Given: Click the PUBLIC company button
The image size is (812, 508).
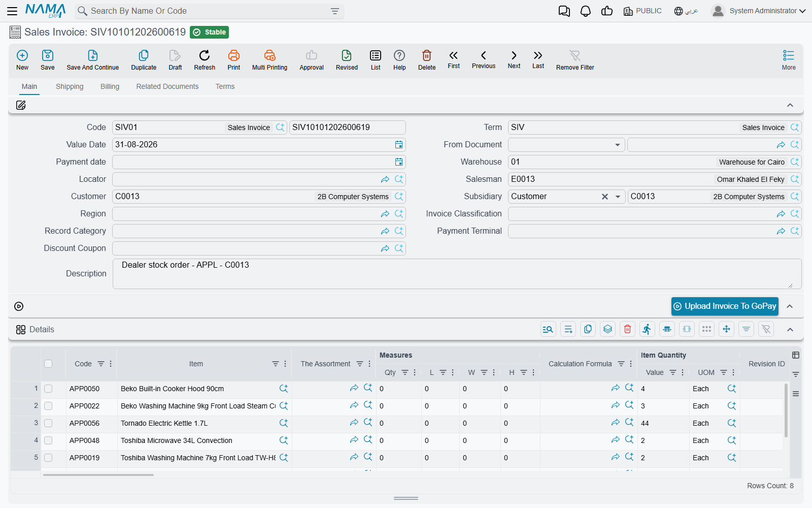Looking at the screenshot, I should [642, 11].
